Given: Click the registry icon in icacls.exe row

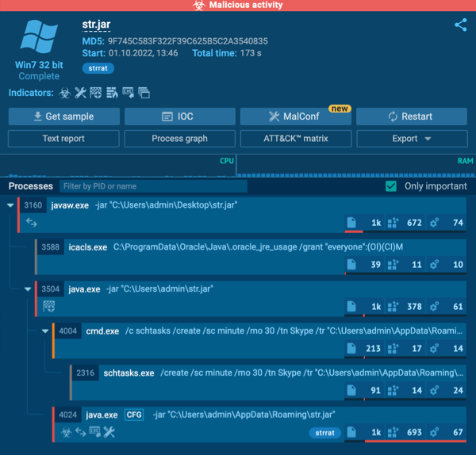Looking at the screenshot, I should [x=393, y=265].
